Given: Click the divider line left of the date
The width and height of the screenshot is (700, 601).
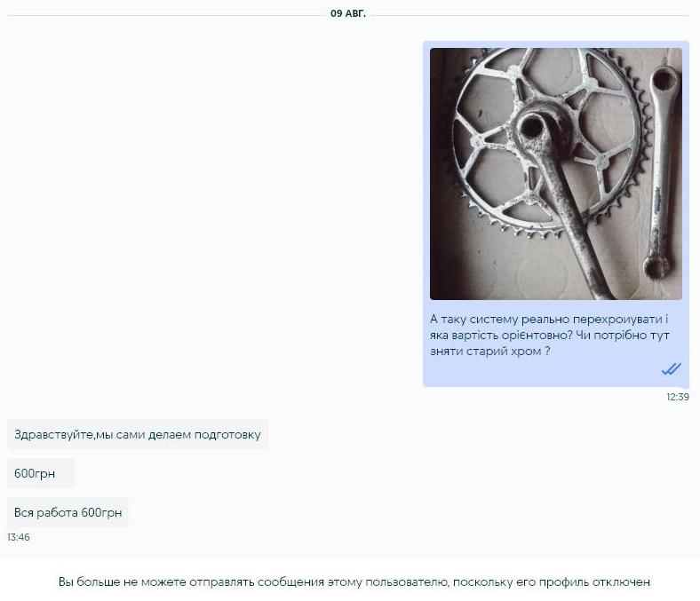Looking at the screenshot, I should coord(165,15).
